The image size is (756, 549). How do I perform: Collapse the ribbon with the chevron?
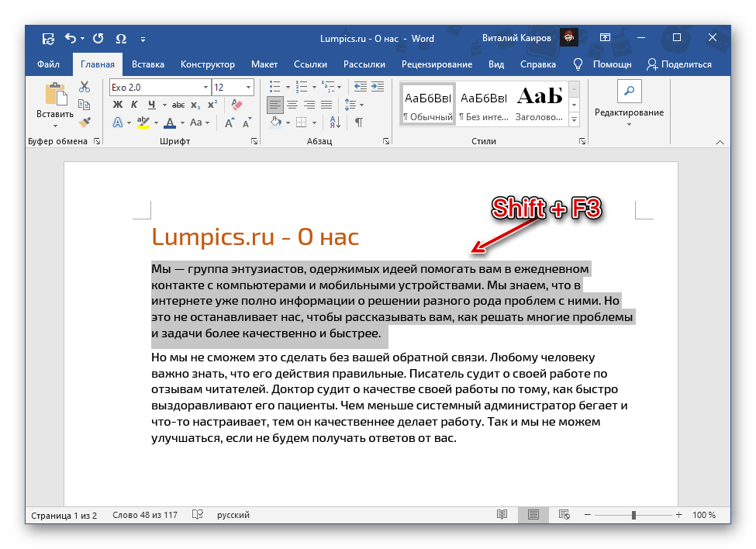[x=720, y=142]
